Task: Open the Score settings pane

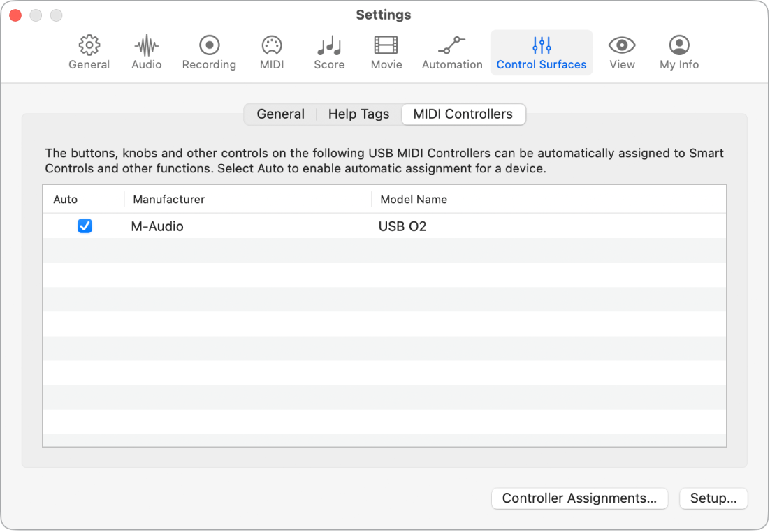Action: 328,52
